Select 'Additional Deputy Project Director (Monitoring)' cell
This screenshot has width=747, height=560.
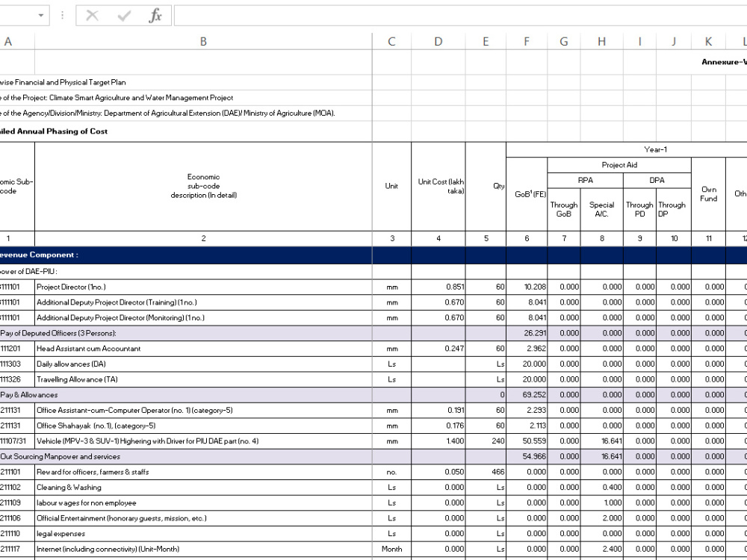click(x=203, y=317)
